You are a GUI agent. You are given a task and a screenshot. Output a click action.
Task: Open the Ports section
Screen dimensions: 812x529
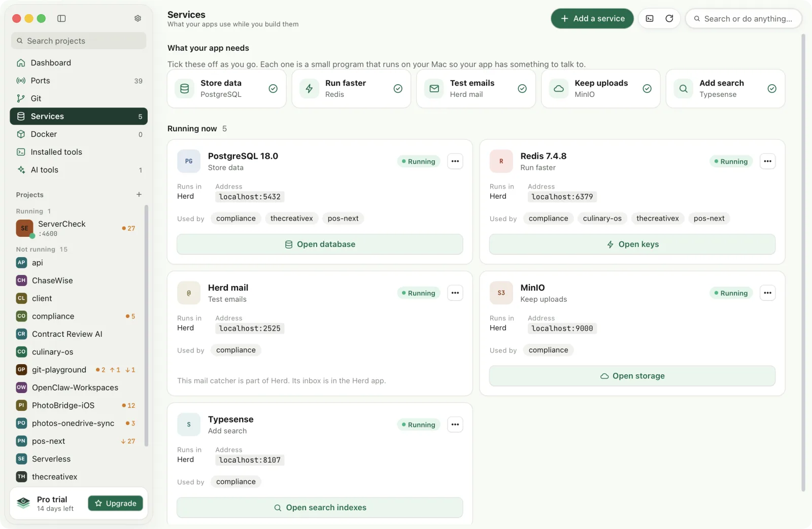tap(79, 81)
